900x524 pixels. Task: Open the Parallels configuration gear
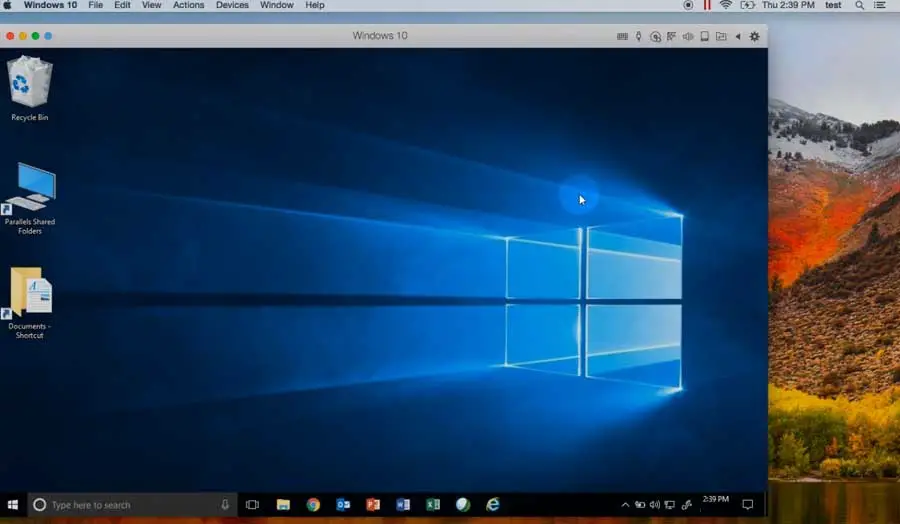coord(755,36)
